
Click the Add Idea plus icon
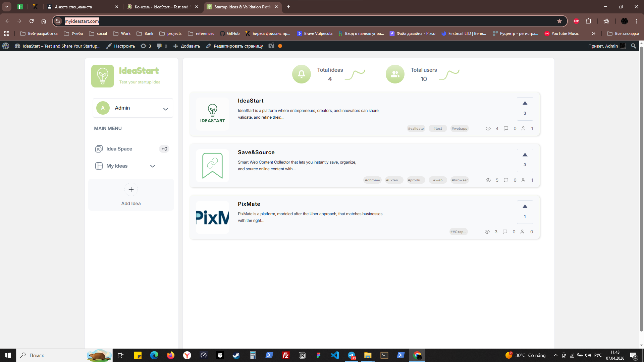coord(131,189)
